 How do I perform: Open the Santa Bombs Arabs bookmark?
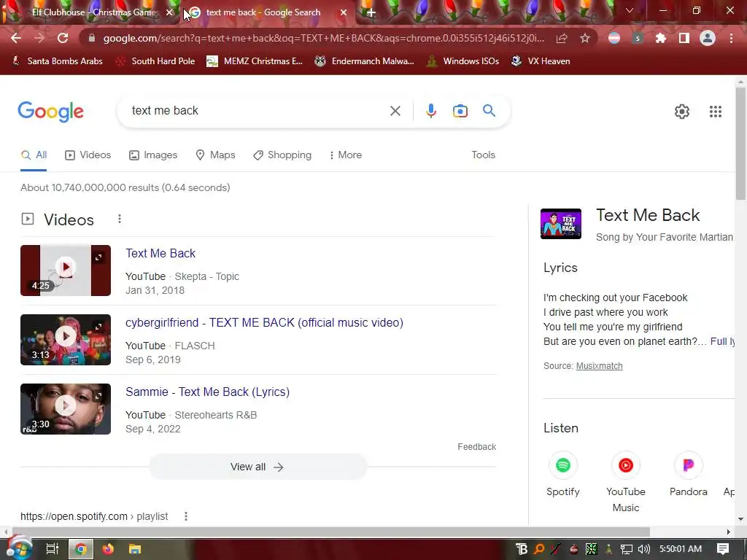(57, 61)
